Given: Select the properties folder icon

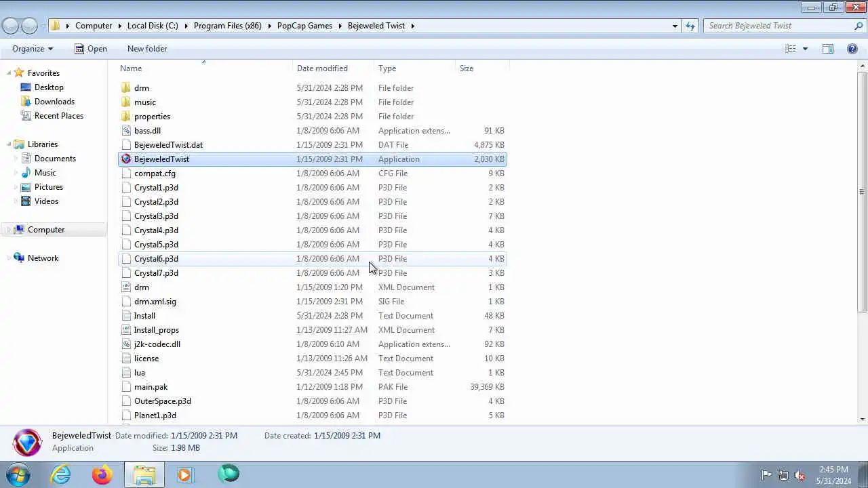Looking at the screenshot, I should (125, 116).
